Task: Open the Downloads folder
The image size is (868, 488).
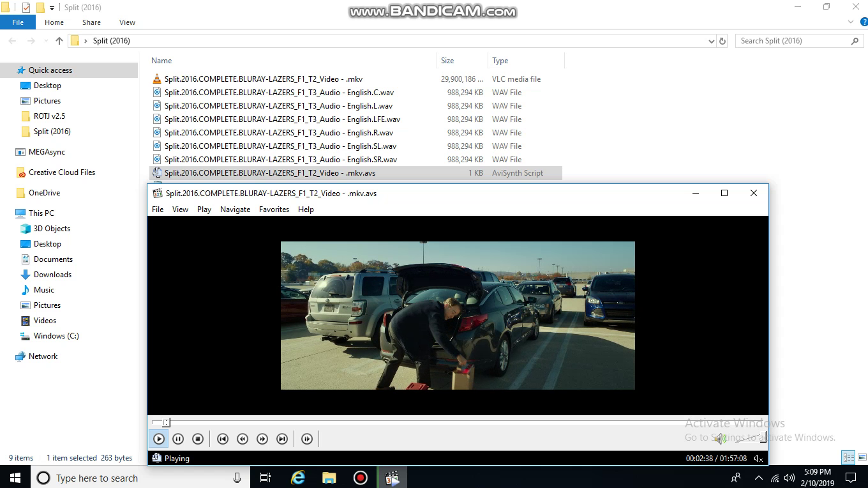Action: point(52,275)
